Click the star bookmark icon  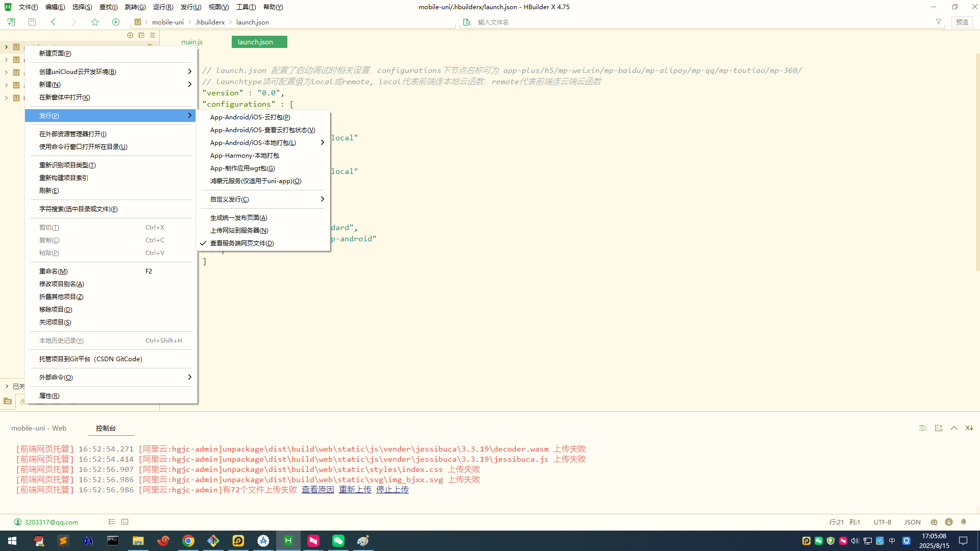[95, 22]
